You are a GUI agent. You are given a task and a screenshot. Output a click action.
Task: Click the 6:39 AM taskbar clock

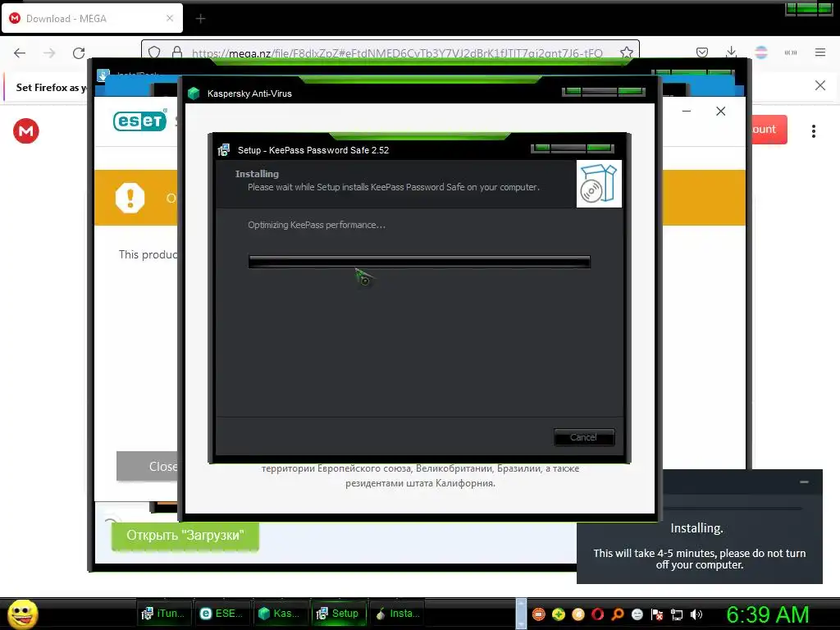767,614
